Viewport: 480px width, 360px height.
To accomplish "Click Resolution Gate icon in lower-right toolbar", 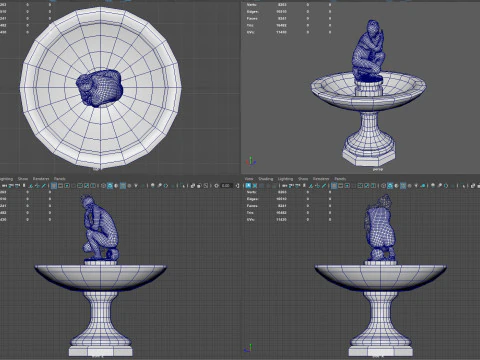I will pyautogui.click(x=347, y=186).
